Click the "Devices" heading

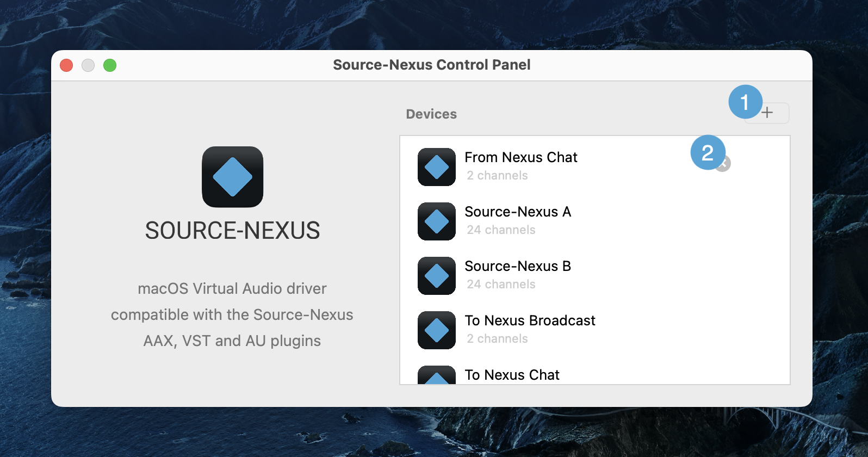click(431, 114)
